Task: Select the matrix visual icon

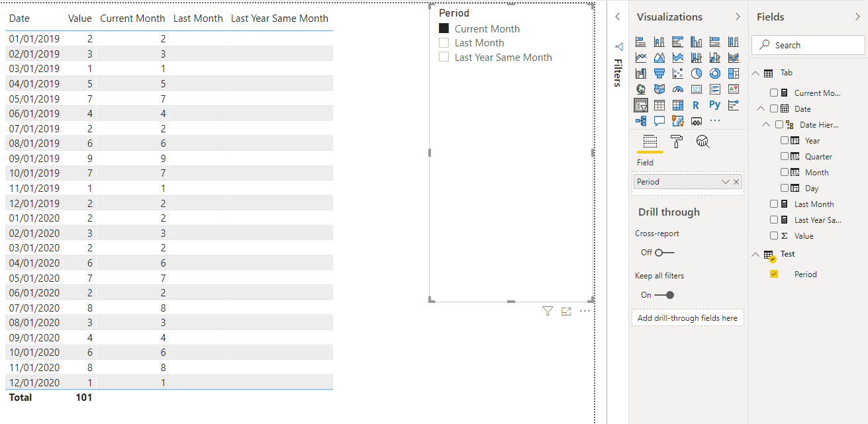Action: 678,105
